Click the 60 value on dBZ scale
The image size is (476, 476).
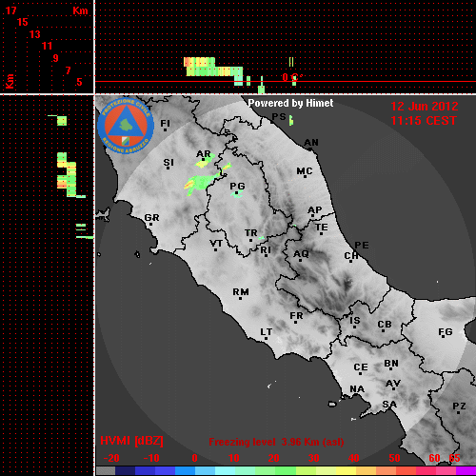pos(434,458)
